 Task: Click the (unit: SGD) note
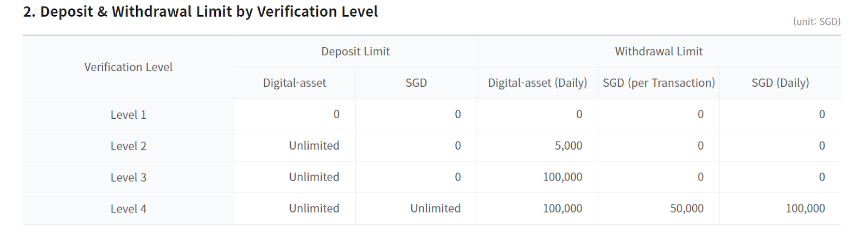[x=816, y=22]
